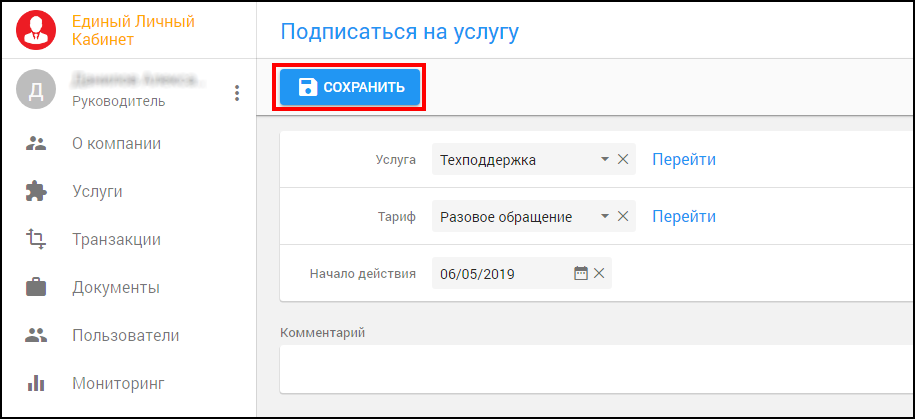The width and height of the screenshot is (915, 419).
Task: Click the red user logo icon
Action: (x=37, y=30)
